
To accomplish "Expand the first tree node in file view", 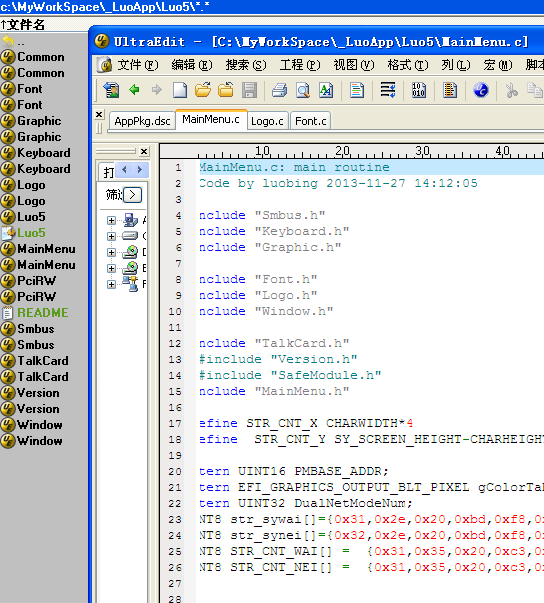I will point(111,220).
